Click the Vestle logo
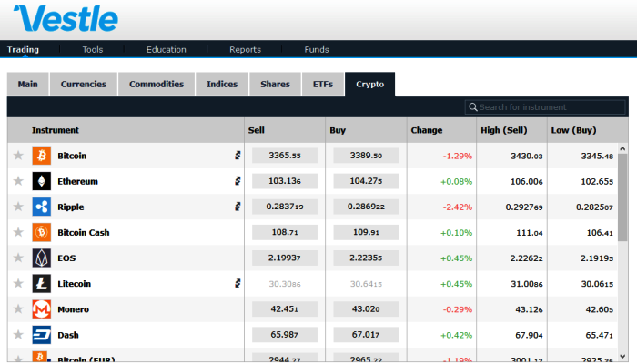 coord(66,18)
